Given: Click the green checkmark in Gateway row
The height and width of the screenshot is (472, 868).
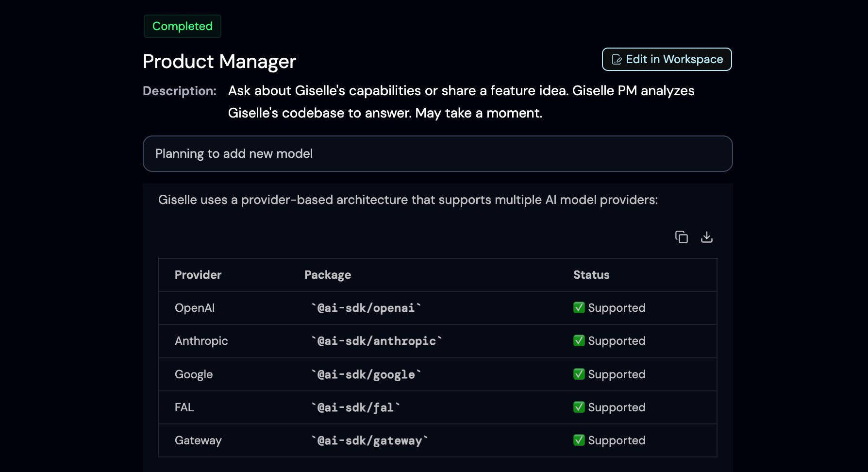Looking at the screenshot, I should point(579,440).
